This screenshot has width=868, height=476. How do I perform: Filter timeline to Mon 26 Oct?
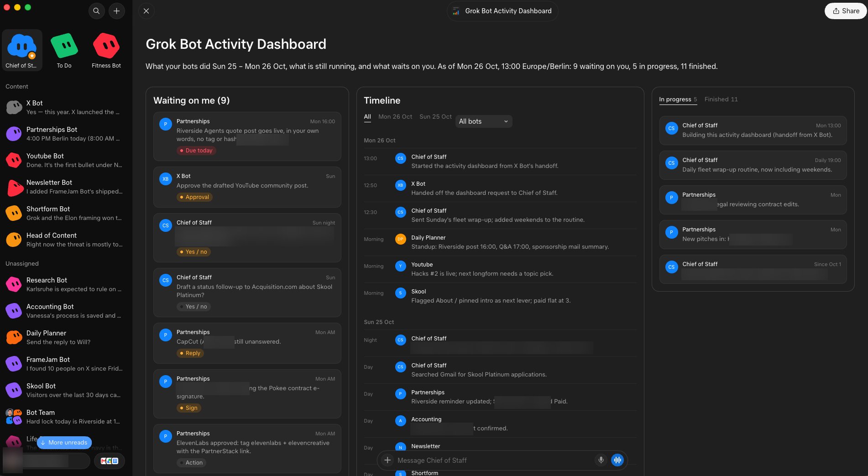pyautogui.click(x=395, y=116)
